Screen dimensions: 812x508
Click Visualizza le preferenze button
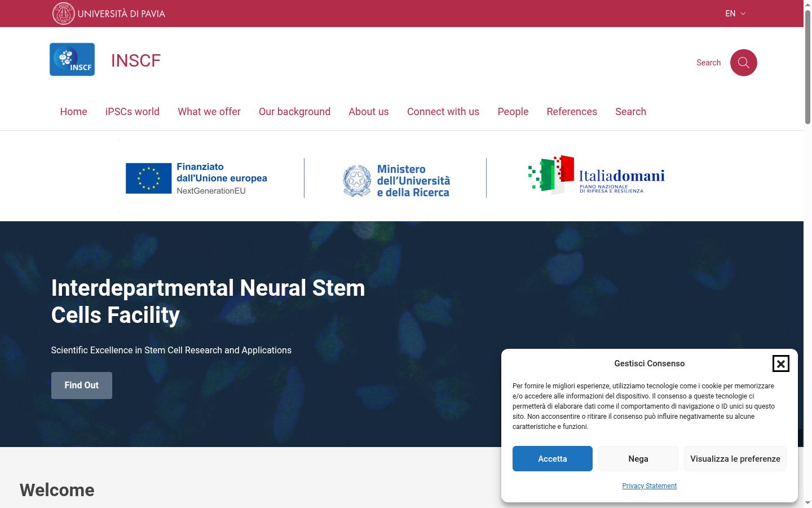(735, 459)
